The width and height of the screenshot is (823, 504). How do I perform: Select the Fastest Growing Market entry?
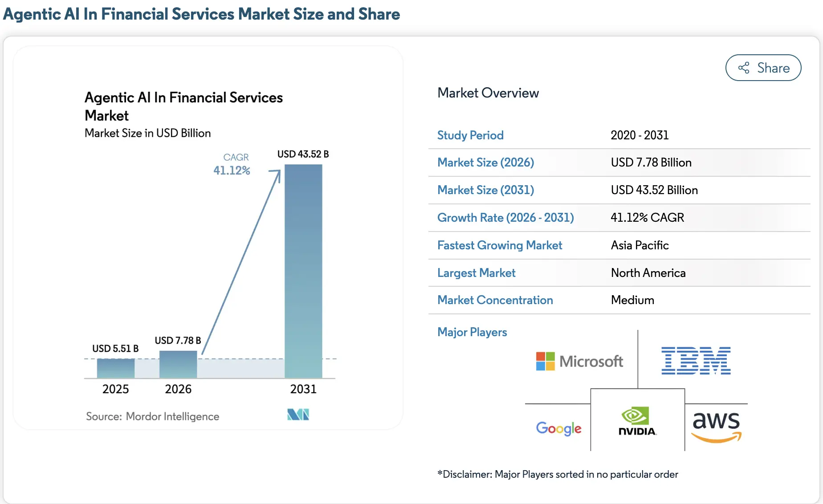(x=500, y=245)
